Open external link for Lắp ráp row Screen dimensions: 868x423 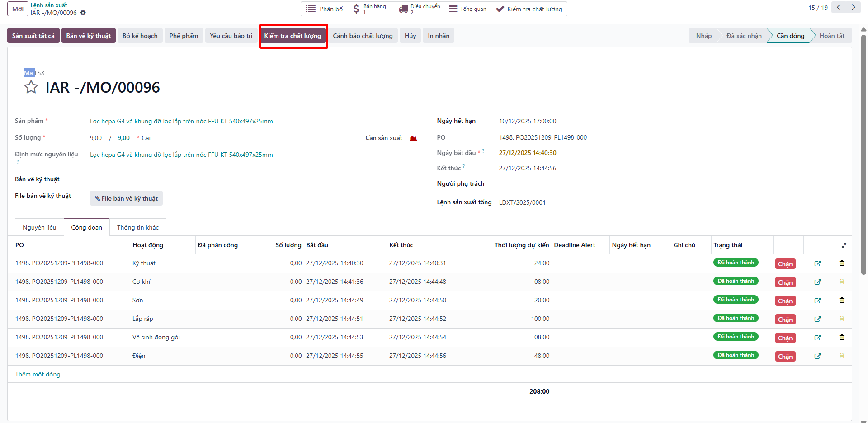click(817, 319)
